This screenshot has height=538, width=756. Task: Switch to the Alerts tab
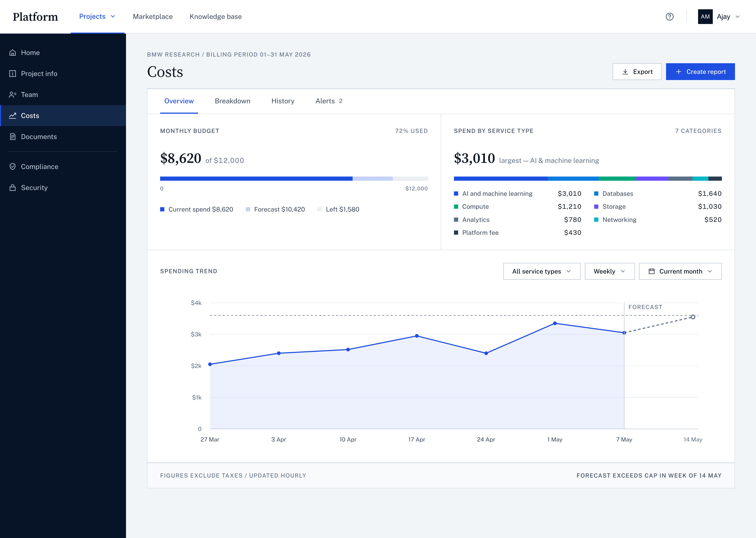coord(329,101)
